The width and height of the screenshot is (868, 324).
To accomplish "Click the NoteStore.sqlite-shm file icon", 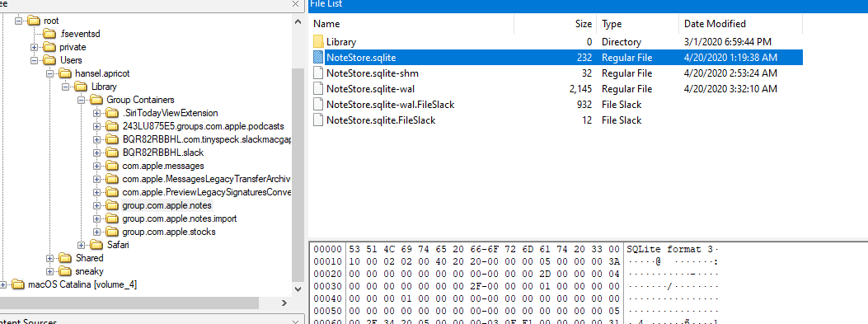I will [x=317, y=73].
